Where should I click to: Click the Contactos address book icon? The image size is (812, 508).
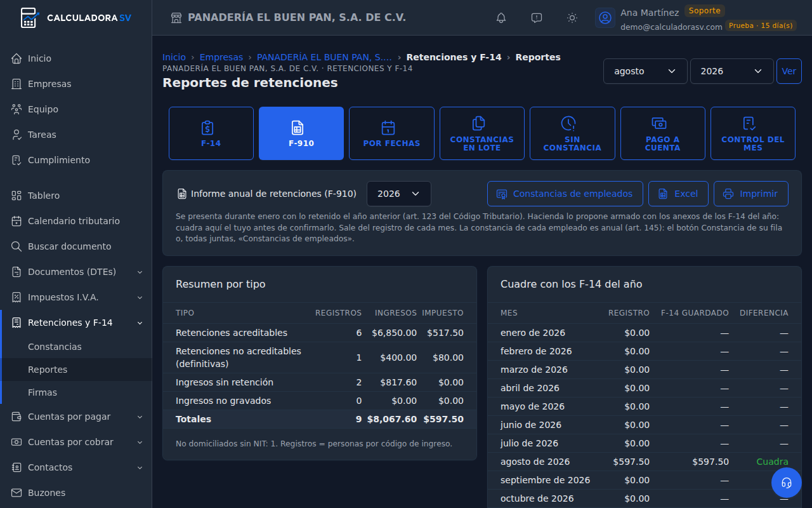pyautogui.click(x=16, y=467)
